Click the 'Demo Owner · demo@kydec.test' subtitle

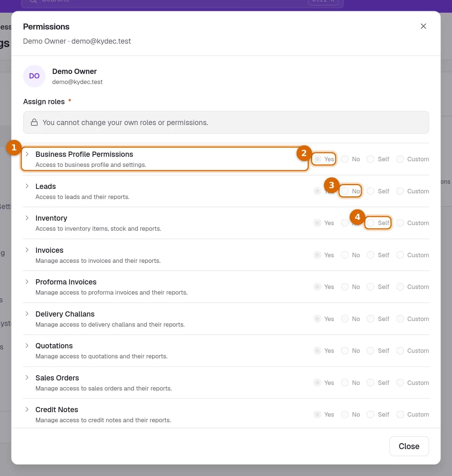pos(77,41)
